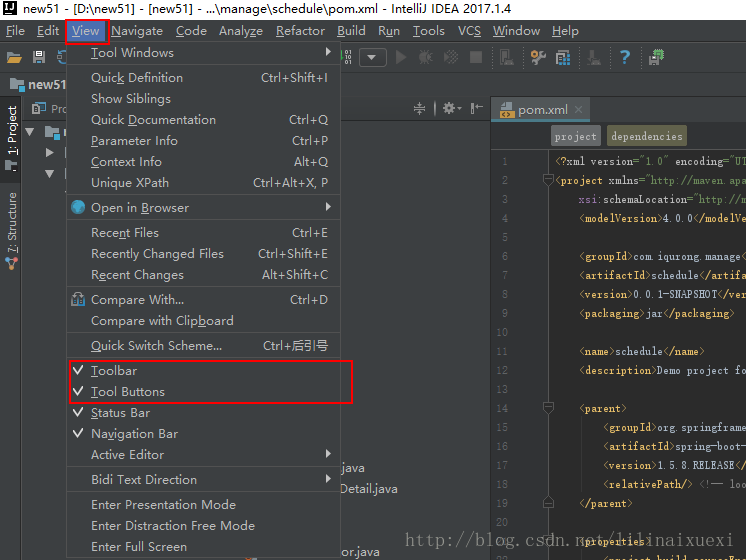
Task: Toggle the Tool Buttons checkmark item
Action: [204, 392]
